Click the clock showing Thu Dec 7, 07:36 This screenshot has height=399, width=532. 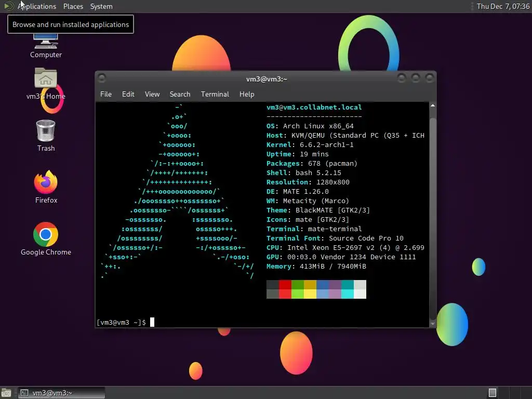coord(503,6)
